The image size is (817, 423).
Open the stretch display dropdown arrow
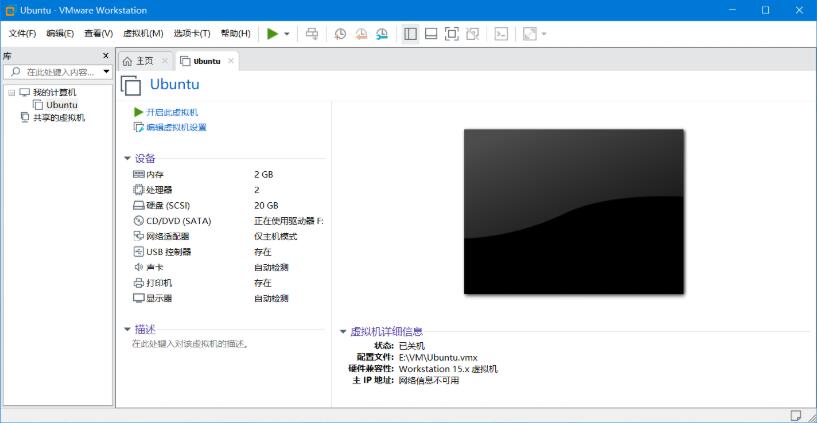(x=544, y=34)
